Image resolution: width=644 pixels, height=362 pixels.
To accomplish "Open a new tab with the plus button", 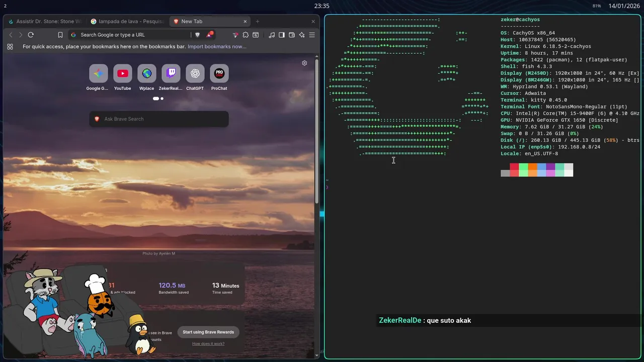I will click(x=258, y=22).
